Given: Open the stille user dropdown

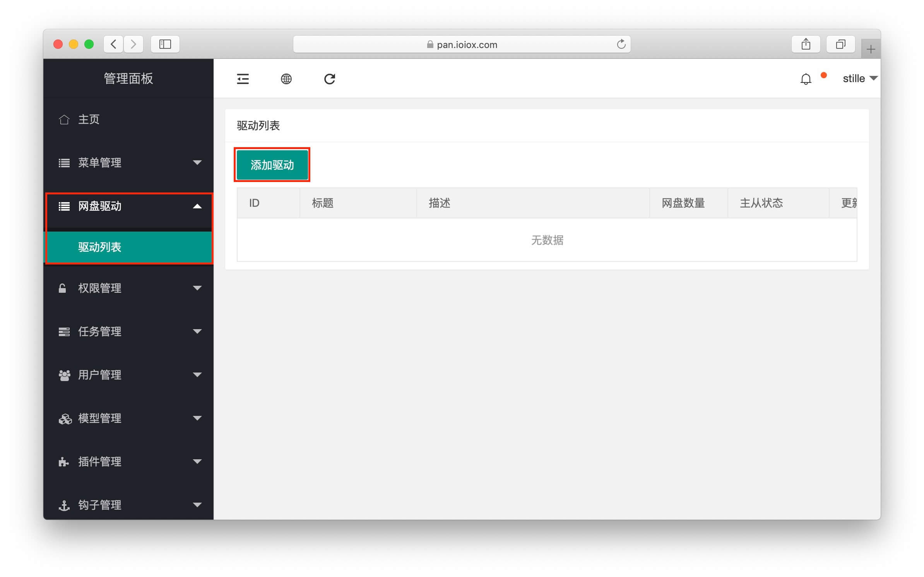Looking at the screenshot, I should pos(860,79).
